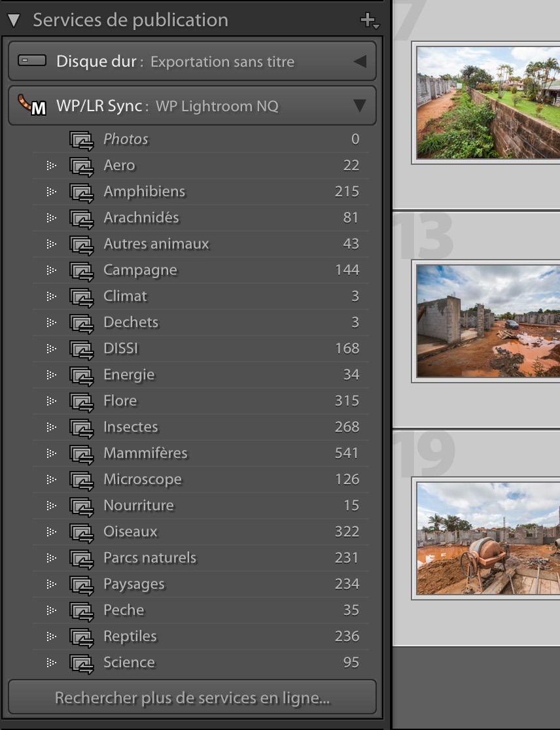Collapse the Services de publication panel
Viewport: 560px width, 730px height.
(14, 20)
